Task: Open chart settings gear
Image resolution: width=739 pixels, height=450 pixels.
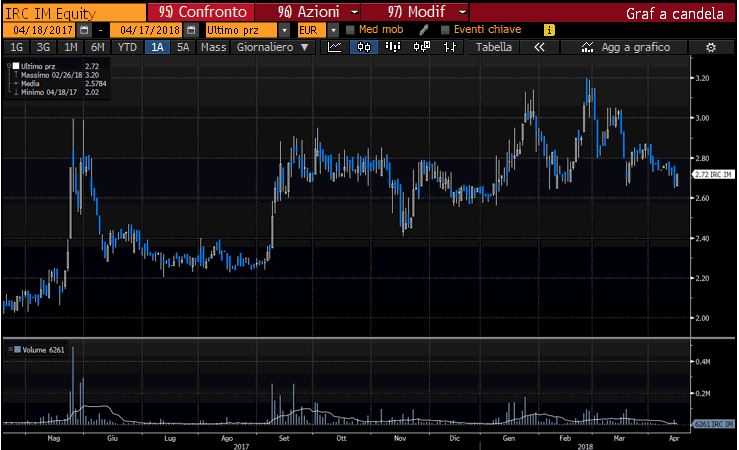Action: (x=711, y=47)
